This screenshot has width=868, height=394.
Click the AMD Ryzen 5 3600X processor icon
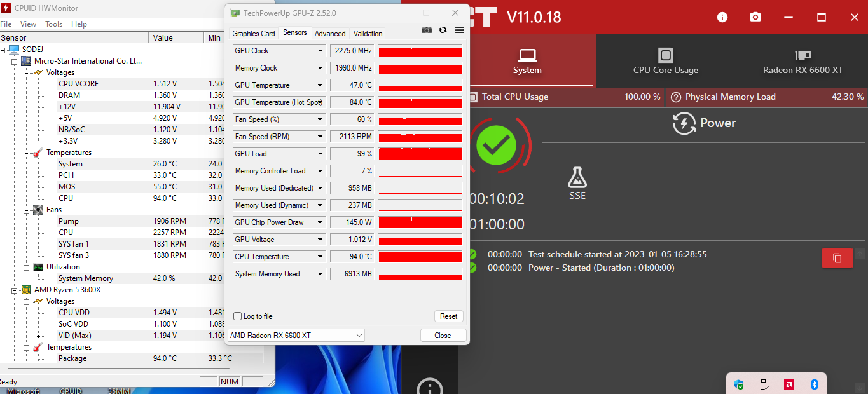tap(26, 290)
